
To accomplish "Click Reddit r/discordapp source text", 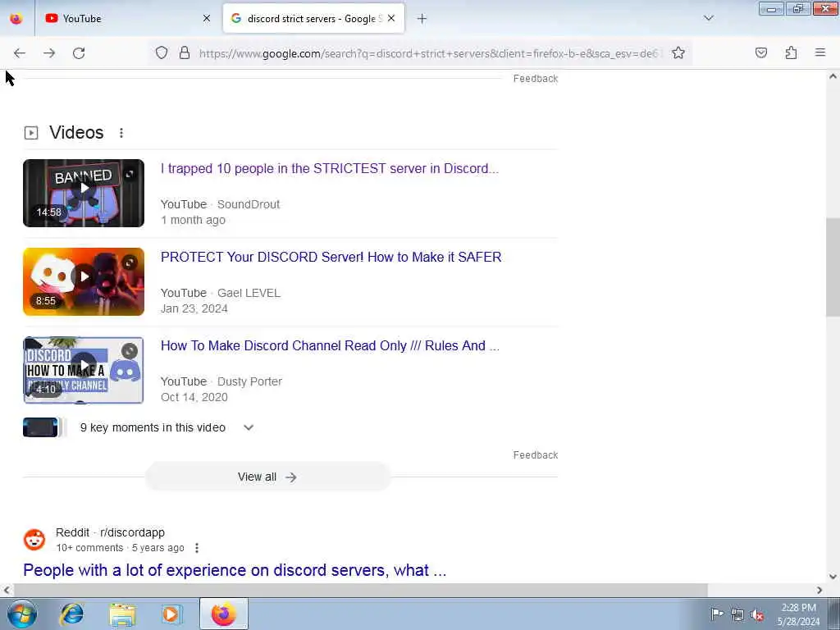I will (x=110, y=532).
